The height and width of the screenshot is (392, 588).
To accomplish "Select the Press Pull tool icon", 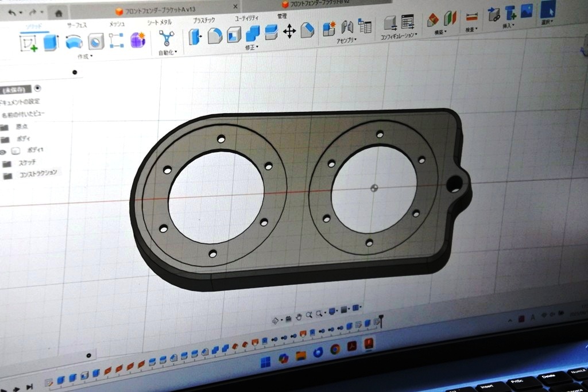I will (x=195, y=37).
